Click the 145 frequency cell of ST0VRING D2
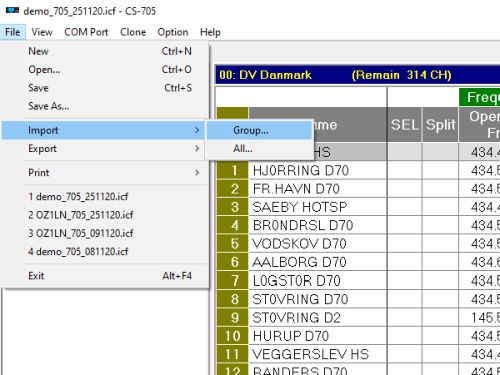500x375 pixels. pos(480,318)
